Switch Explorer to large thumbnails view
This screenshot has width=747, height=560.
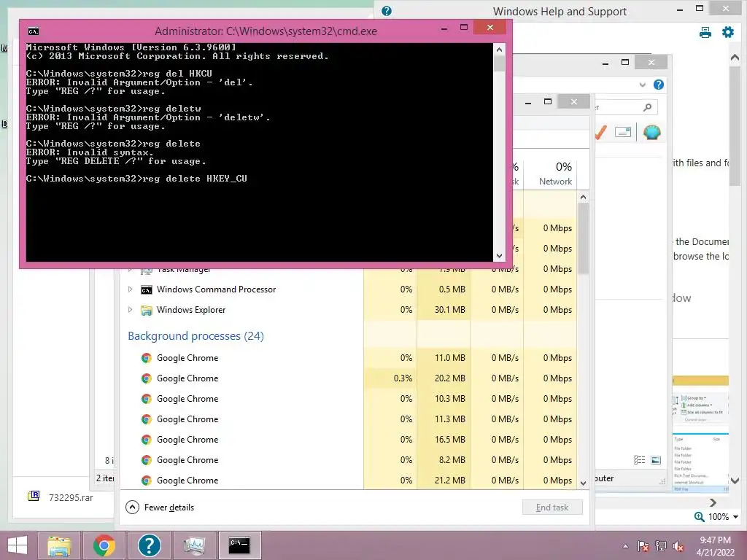point(656,460)
